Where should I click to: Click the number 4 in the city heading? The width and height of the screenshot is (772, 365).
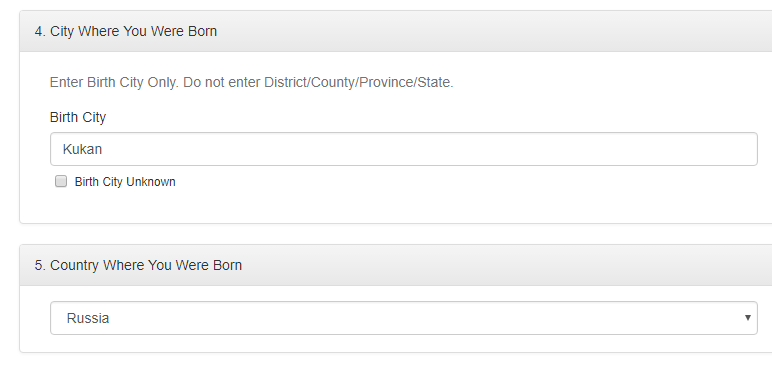pos(39,31)
